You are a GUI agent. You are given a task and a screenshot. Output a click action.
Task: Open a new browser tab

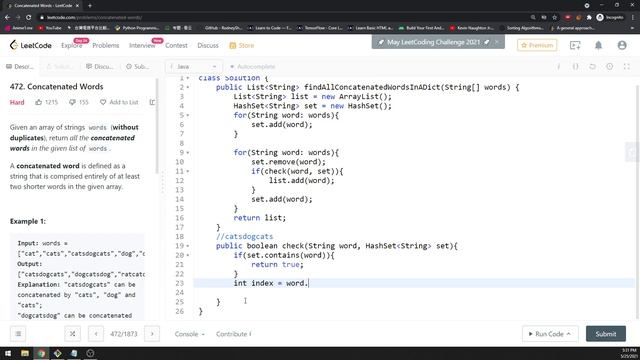point(90,6)
